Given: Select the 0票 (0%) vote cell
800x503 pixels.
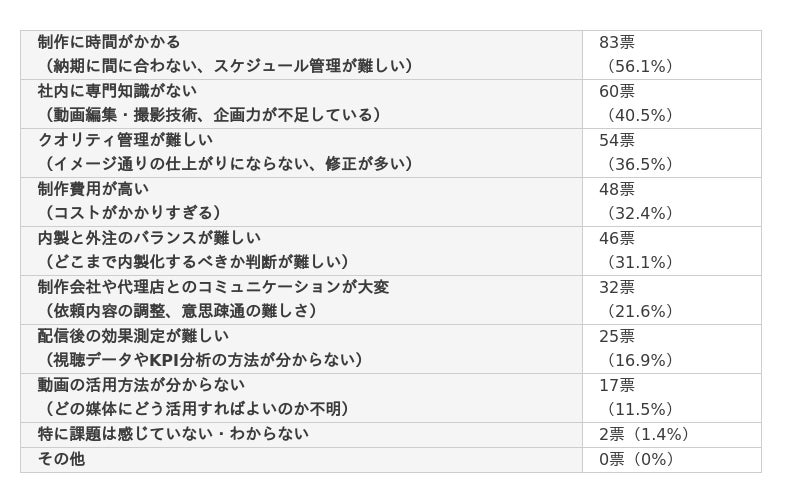Looking at the screenshot, I should 671,460.
